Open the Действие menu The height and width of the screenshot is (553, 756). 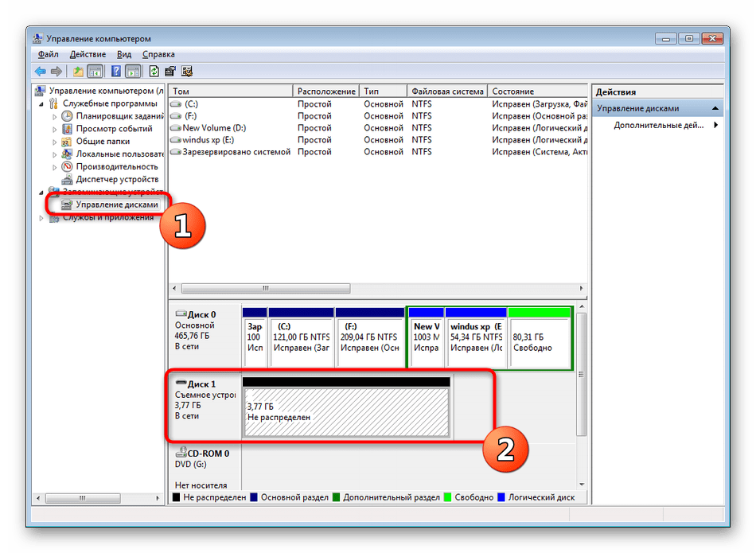pyautogui.click(x=88, y=54)
